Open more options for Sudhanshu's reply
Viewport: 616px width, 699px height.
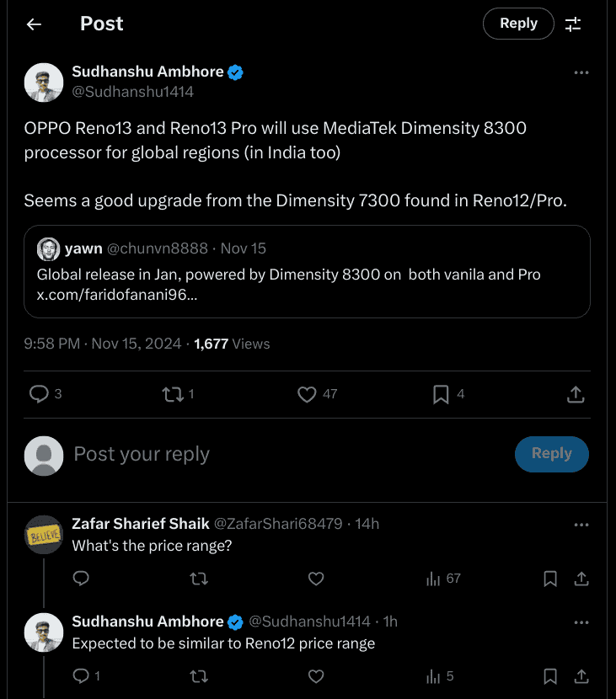point(581,622)
